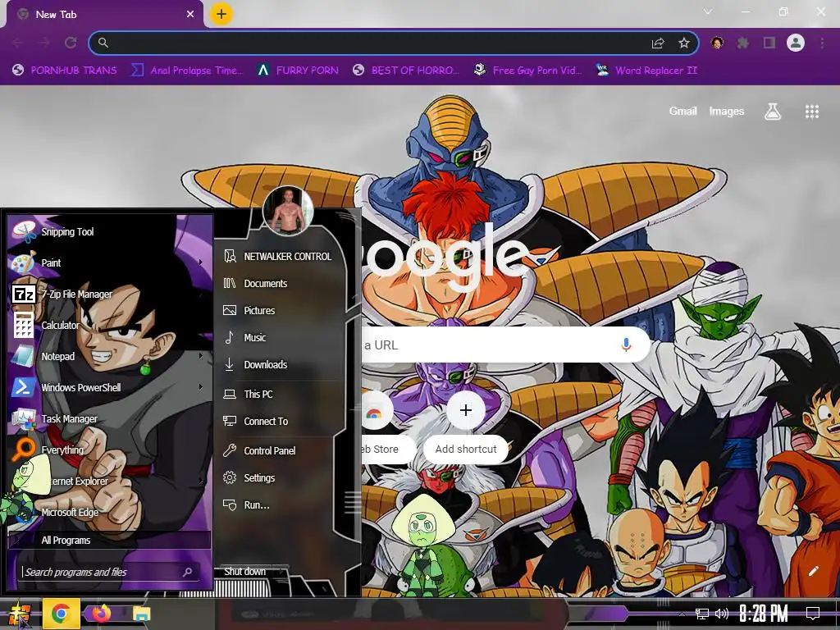The height and width of the screenshot is (630, 840).
Task: Expand Notepad recent files arrow
Action: (x=201, y=356)
